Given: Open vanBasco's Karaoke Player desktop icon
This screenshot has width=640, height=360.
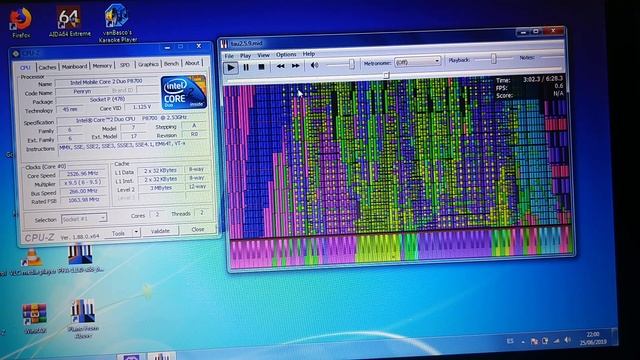Looking at the screenshot, I should pyautogui.click(x=118, y=23).
